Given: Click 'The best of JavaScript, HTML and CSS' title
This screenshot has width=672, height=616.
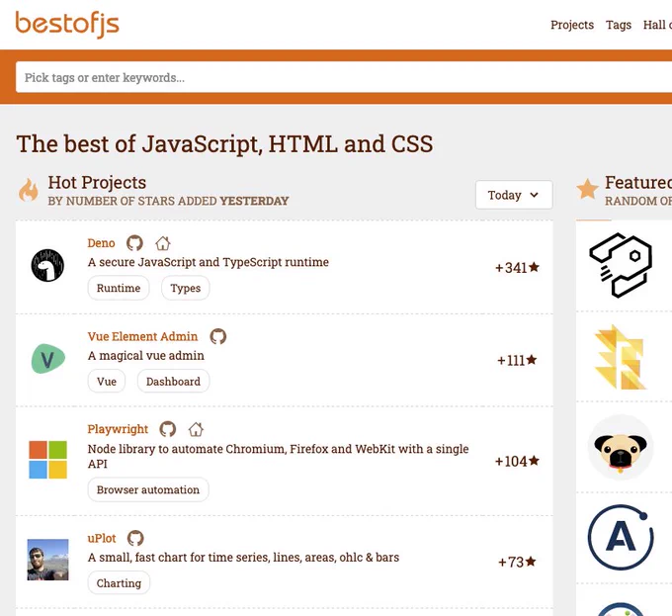Looking at the screenshot, I should click(x=224, y=144).
